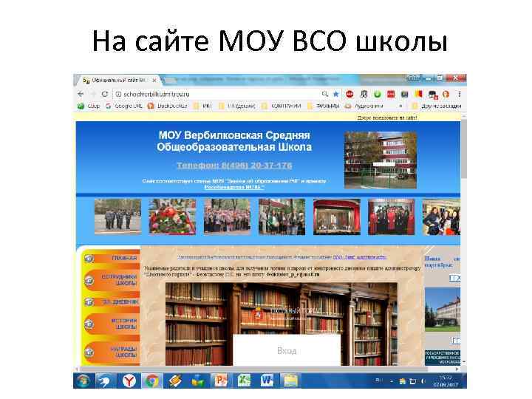The width and height of the screenshot is (532, 399).
Task: Open 'ЭЛ. ДНЕВНИК' side menu item
Action: 112,301
